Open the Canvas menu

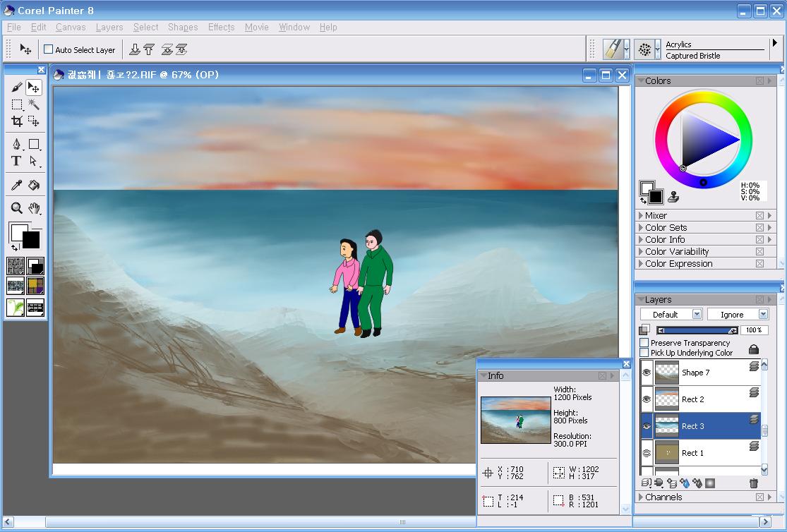(71, 27)
